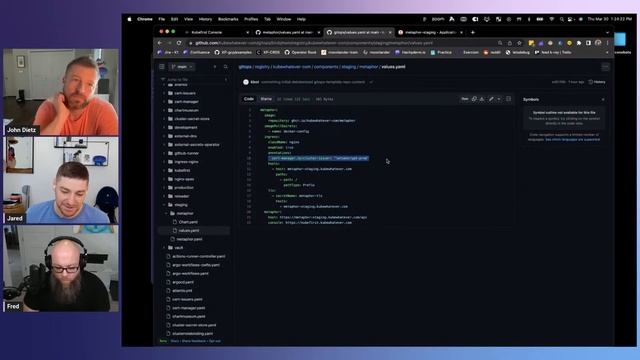Download the raw file icon

pos(482,99)
